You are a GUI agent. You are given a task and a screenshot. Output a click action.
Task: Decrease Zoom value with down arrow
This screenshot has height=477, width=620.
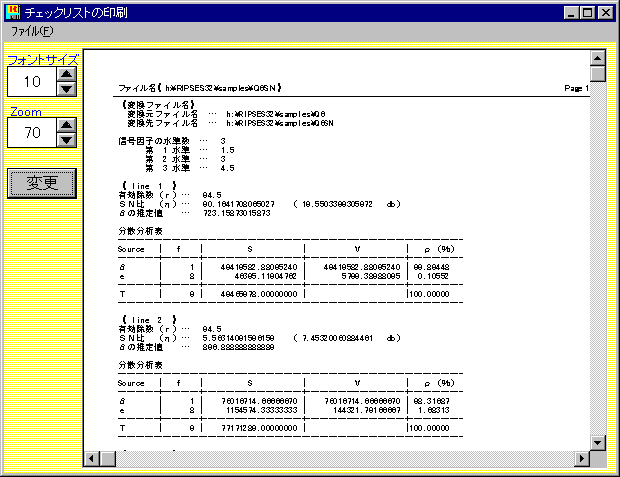[x=66, y=141]
